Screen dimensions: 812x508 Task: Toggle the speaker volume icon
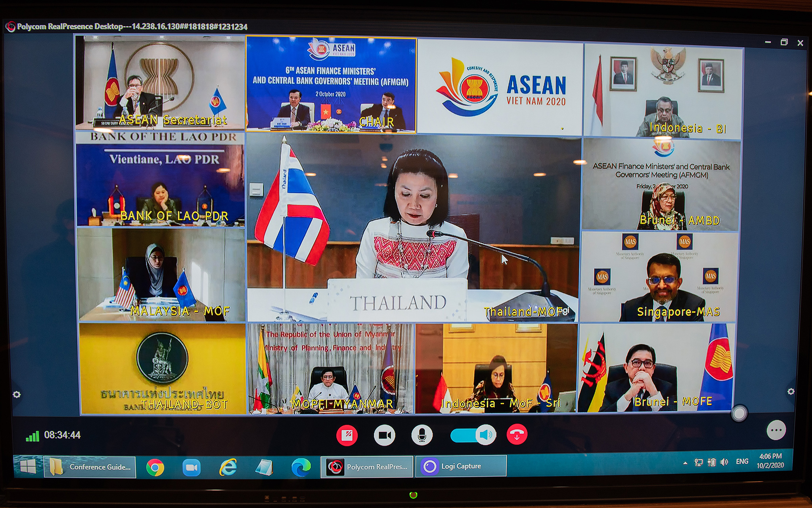tap(486, 435)
